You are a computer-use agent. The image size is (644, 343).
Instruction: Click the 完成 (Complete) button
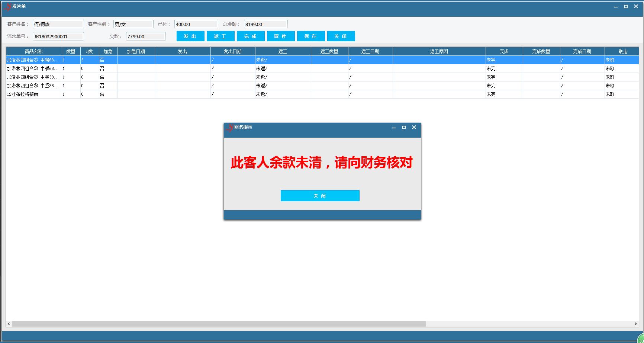pos(251,36)
